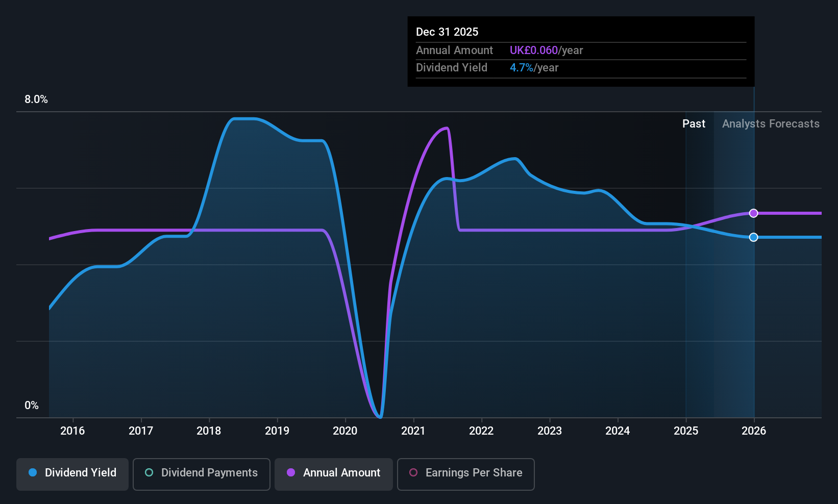This screenshot has height=504, width=838.
Task: Enable the Dividend Payments series
Action: [202, 474]
